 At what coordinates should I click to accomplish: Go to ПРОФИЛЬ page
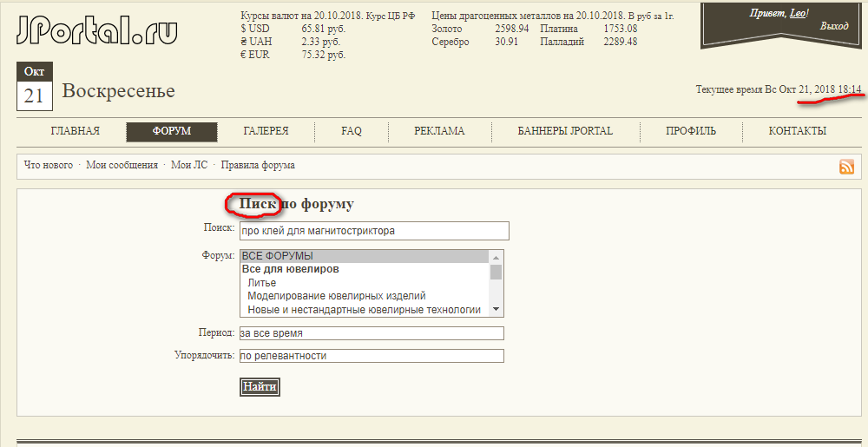[691, 131]
